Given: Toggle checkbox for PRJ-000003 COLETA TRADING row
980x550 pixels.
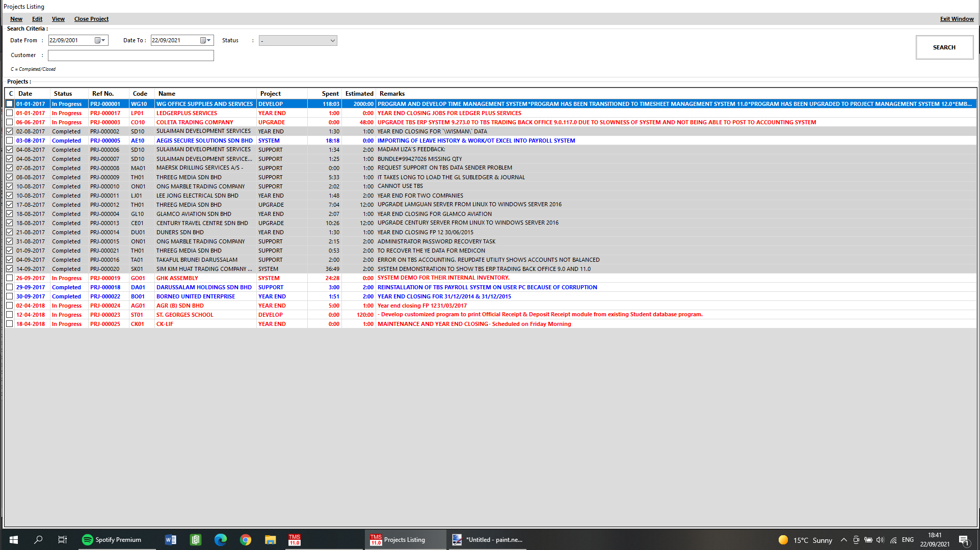Looking at the screenshot, I should pos(9,122).
